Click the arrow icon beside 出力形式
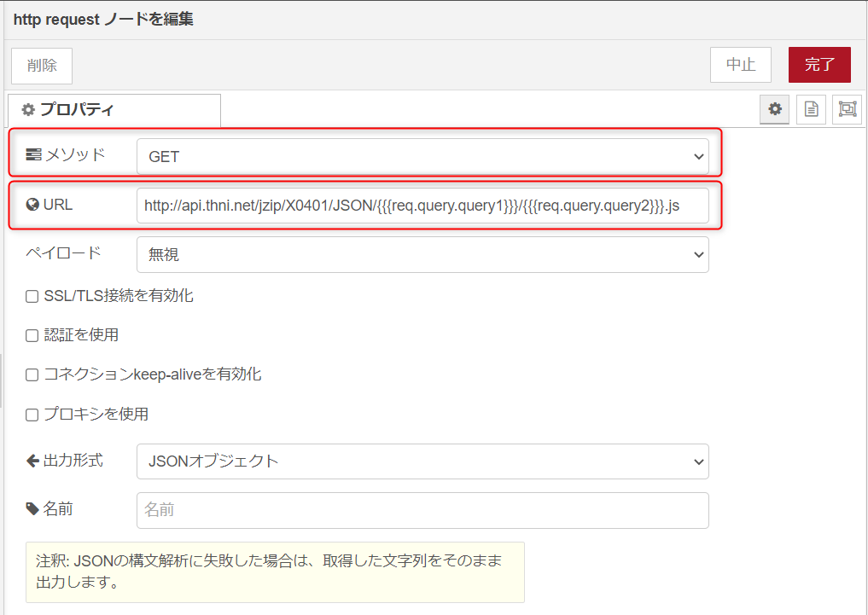This screenshot has width=868, height=615. point(32,460)
